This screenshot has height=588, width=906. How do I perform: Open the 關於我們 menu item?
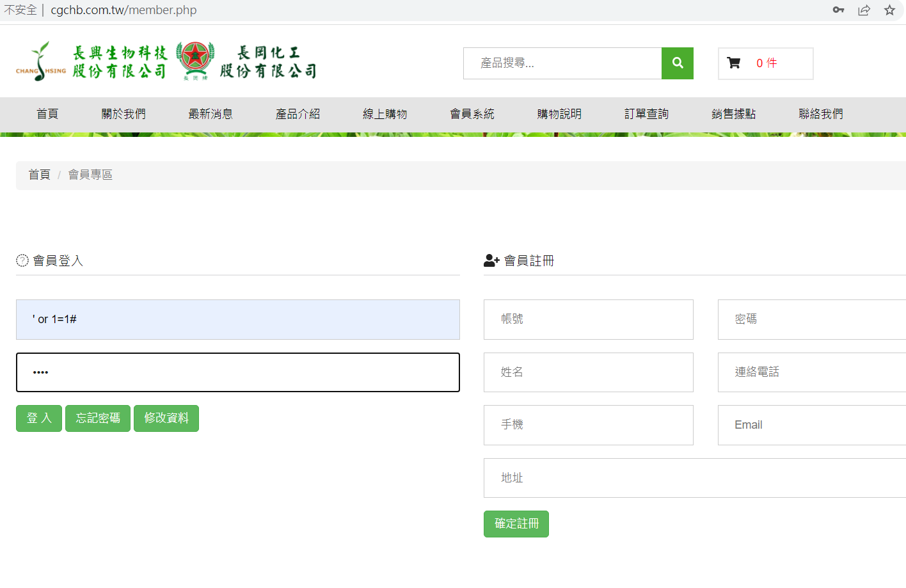point(123,114)
